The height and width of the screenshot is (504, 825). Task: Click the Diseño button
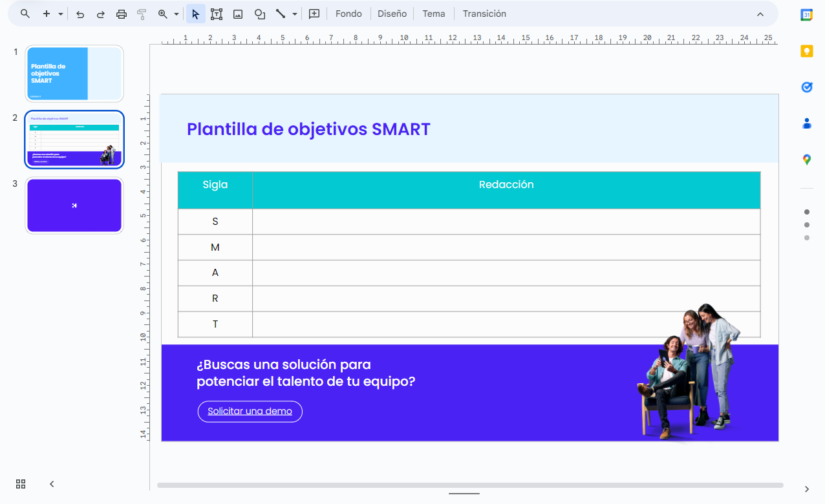(392, 13)
